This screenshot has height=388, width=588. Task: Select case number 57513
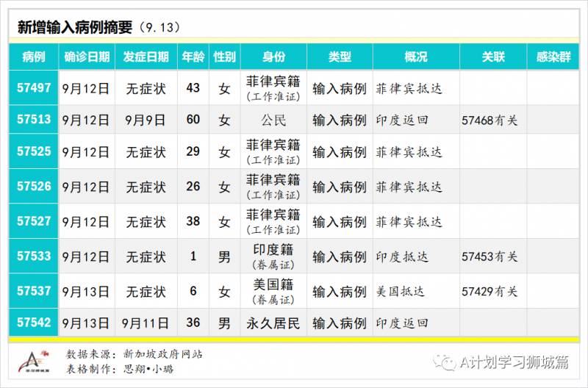pyautogui.click(x=34, y=119)
